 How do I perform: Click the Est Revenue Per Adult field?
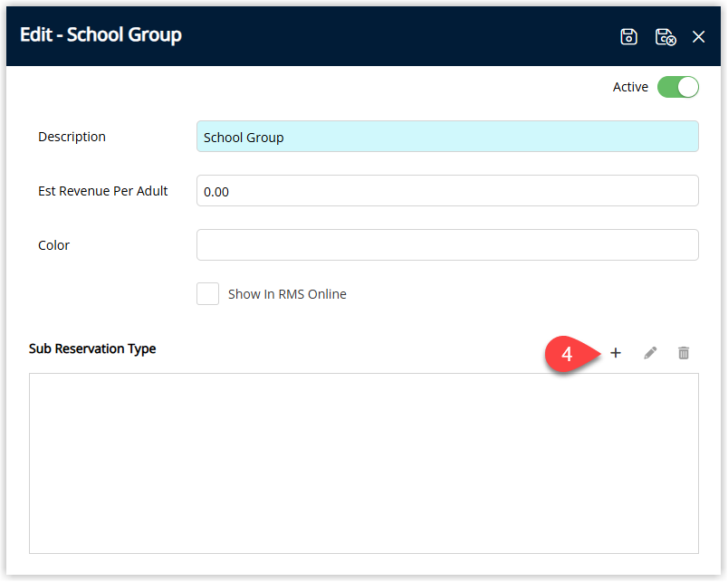pos(447,191)
